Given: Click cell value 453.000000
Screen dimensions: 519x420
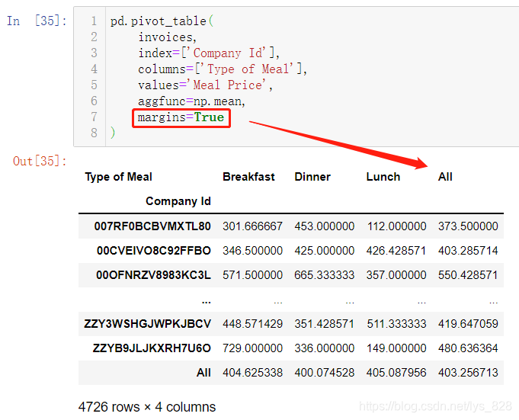Looking at the screenshot, I should [325, 226].
